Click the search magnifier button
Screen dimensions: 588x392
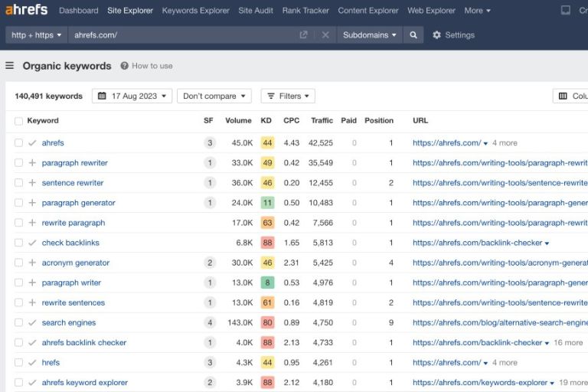(x=413, y=35)
